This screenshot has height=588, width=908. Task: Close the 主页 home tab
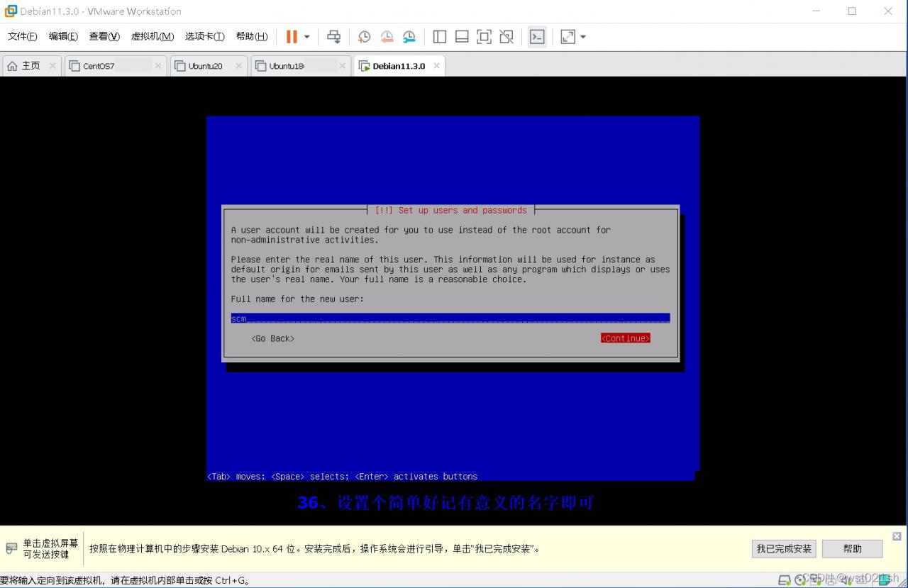click(x=52, y=66)
